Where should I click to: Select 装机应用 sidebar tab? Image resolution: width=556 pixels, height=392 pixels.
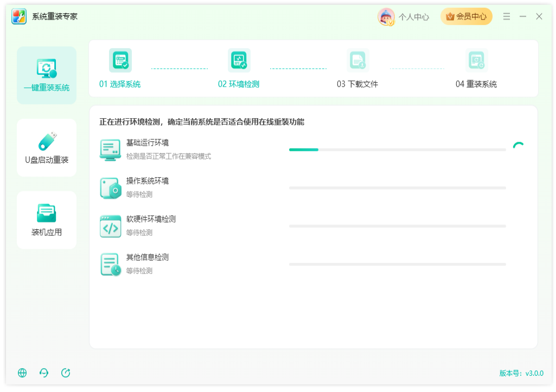(x=47, y=220)
